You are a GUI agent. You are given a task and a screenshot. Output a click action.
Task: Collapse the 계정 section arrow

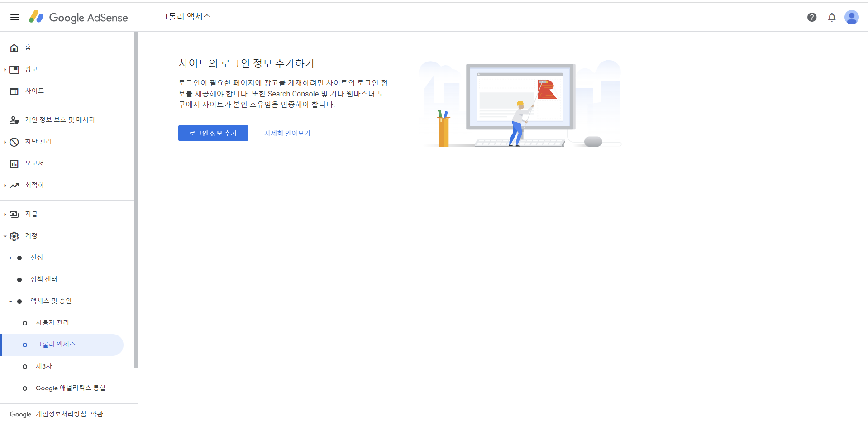click(x=5, y=236)
